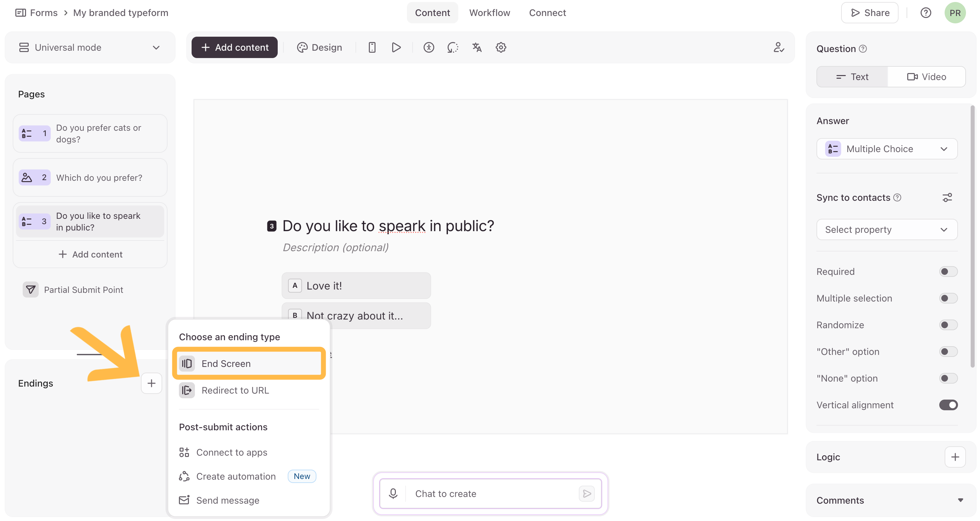The image size is (980, 521).
Task: Click the Chat to create input field
Action: click(x=491, y=494)
